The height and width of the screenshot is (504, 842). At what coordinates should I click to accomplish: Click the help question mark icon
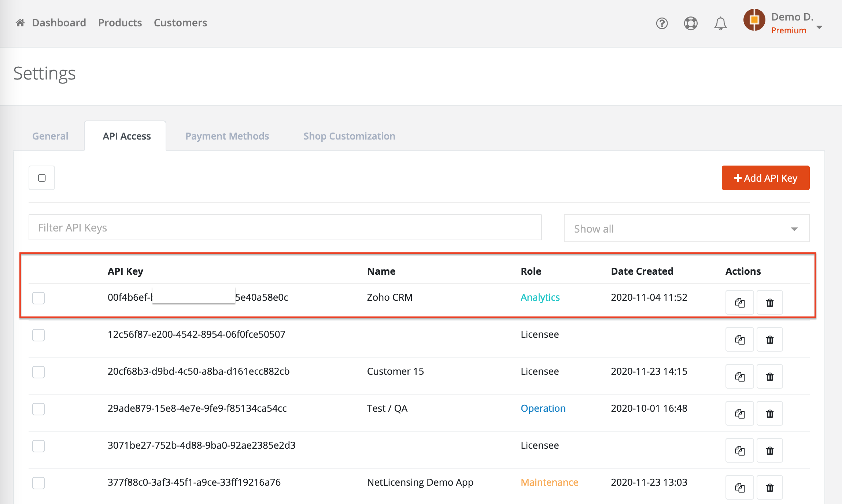pyautogui.click(x=662, y=23)
